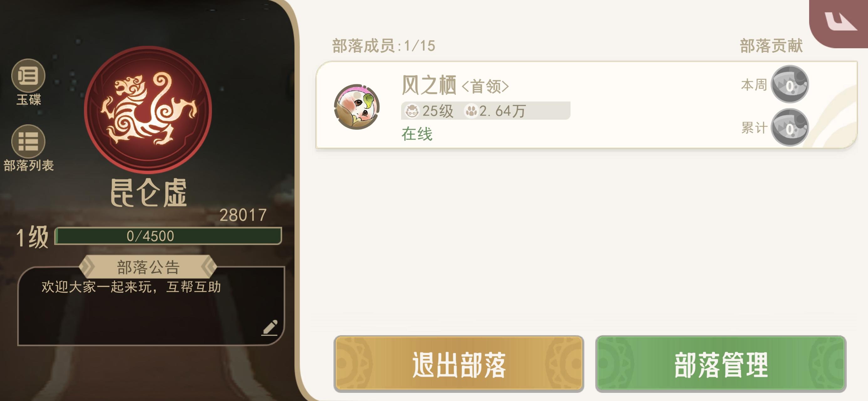Image resolution: width=868 pixels, height=401 pixels.
Task: Open 风之栖 member avatar
Action: (x=357, y=107)
